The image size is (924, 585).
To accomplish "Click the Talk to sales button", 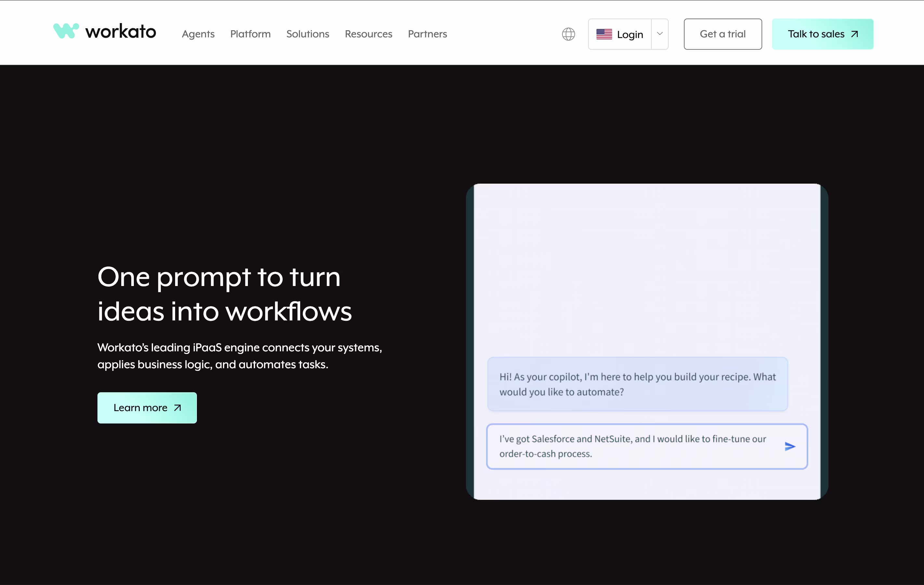I will pos(822,34).
